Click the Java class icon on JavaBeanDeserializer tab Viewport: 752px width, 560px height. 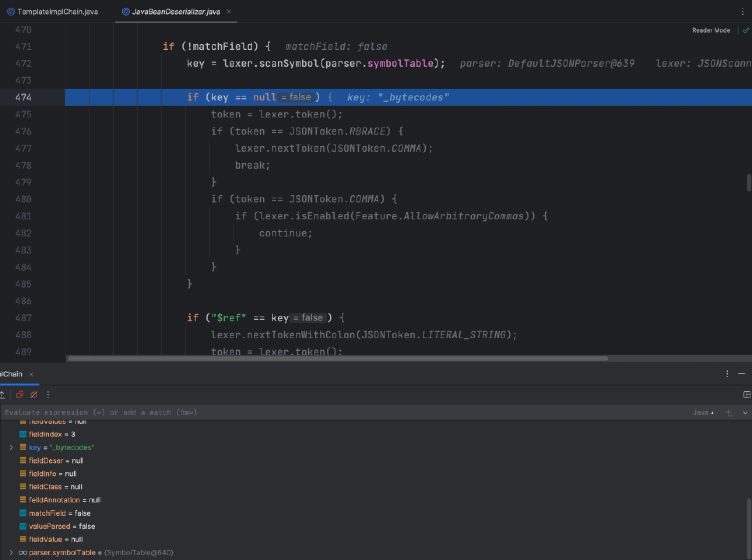[126, 12]
